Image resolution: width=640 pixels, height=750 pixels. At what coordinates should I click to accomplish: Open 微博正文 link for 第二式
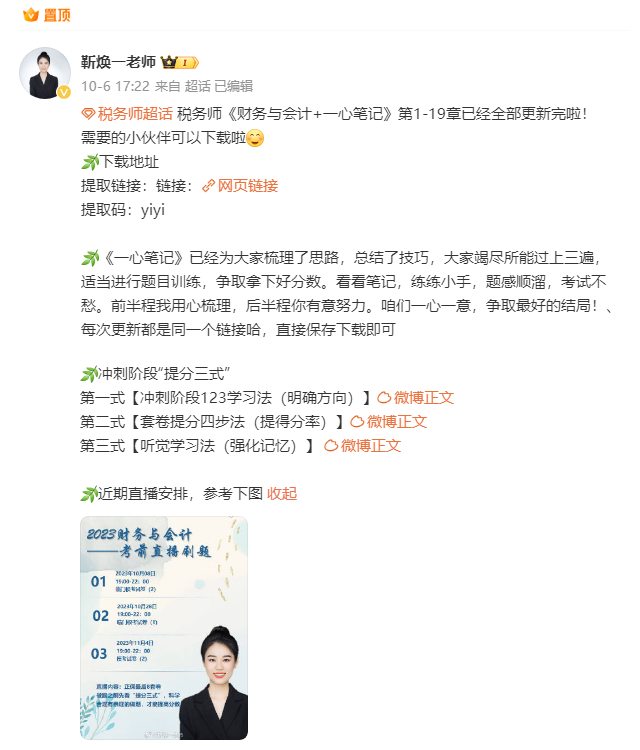[397, 421]
